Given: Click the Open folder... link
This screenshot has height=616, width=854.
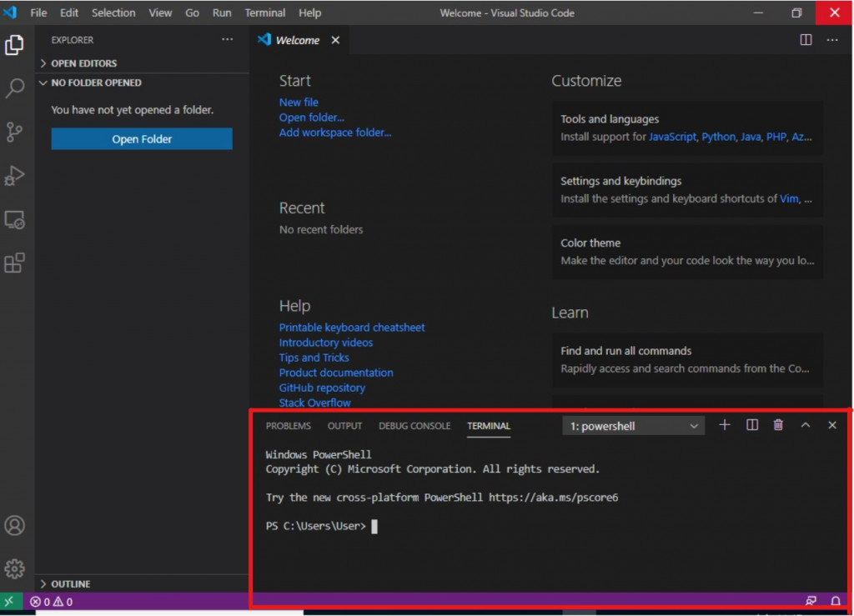Looking at the screenshot, I should click(312, 118).
